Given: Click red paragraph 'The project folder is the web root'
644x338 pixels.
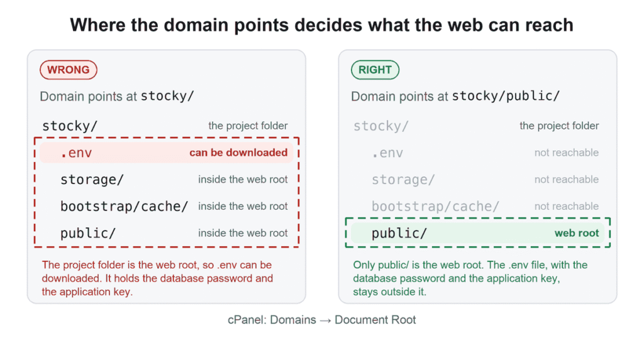Looking at the screenshot, I should pyautogui.click(x=157, y=278).
